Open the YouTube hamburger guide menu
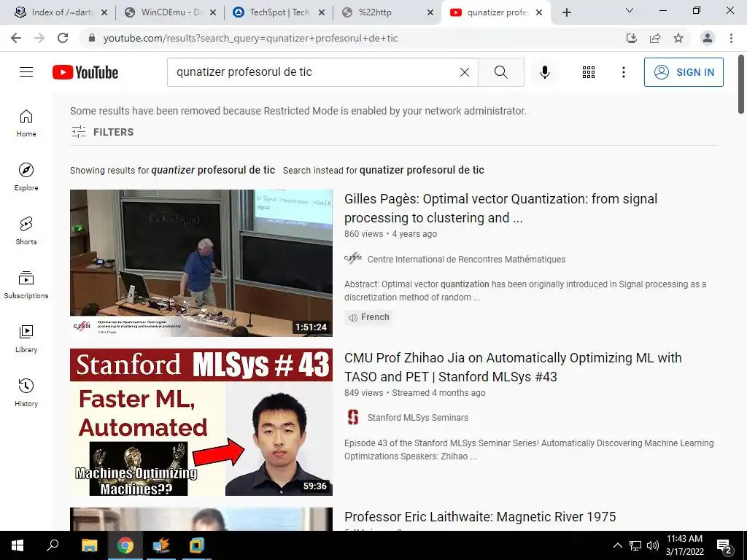Viewport: 747px width, 560px height. coord(26,72)
